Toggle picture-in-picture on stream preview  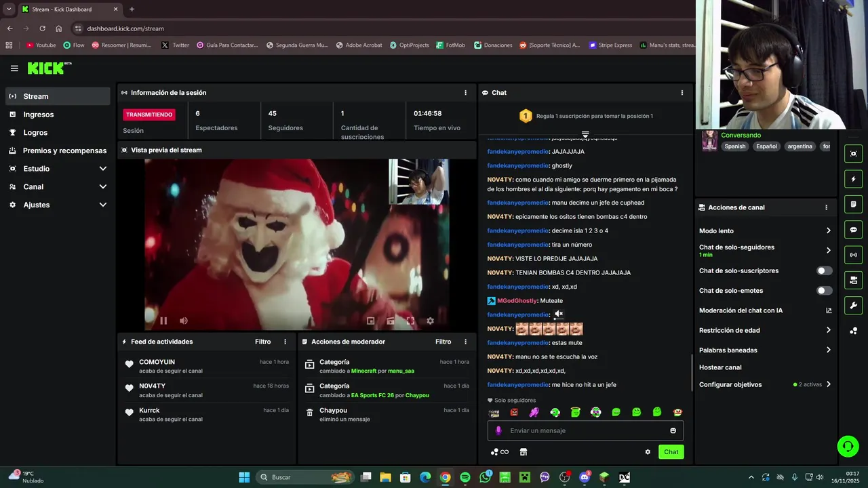tap(370, 321)
